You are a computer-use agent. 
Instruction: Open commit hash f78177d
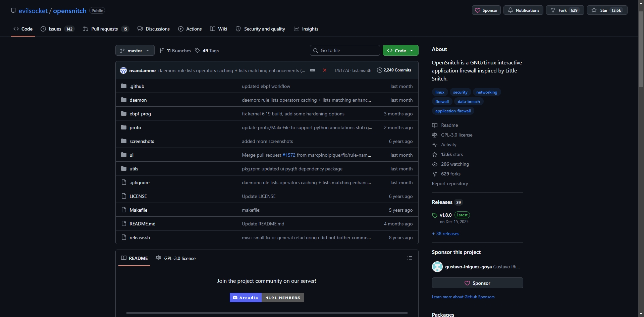click(x=341, y=70)
